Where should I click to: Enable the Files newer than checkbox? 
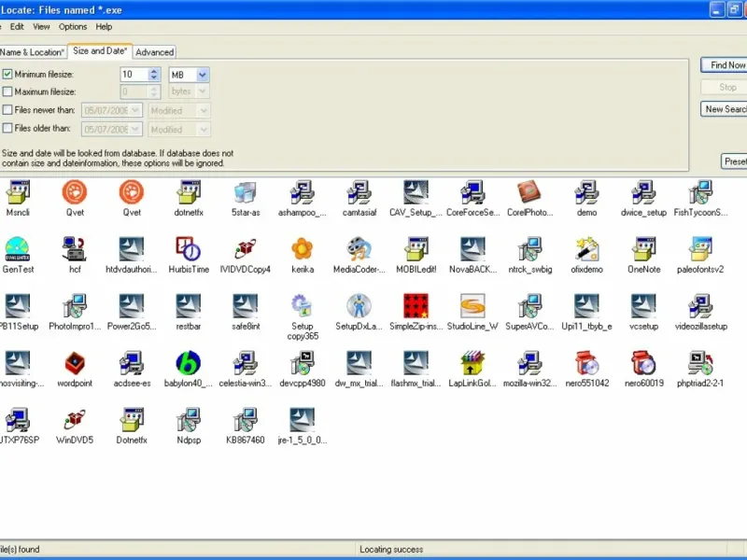click(x=7, y=110)
